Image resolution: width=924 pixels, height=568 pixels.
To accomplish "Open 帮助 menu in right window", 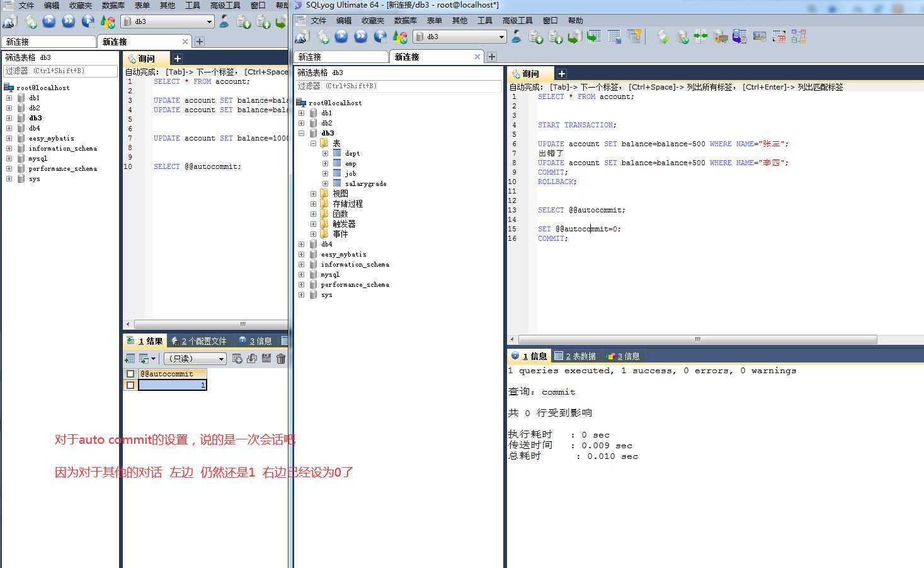I will pyautogui.click(x=575, y=21).
